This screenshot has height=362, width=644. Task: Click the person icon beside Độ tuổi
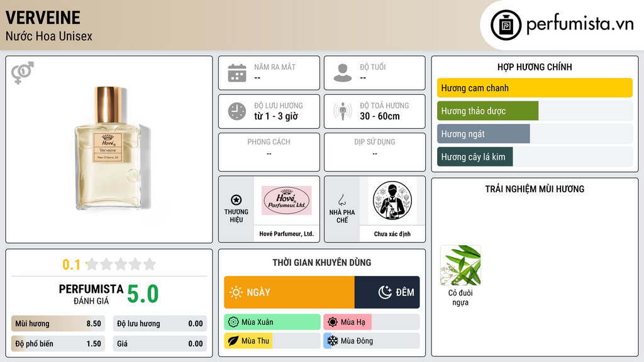pos(343,73)
